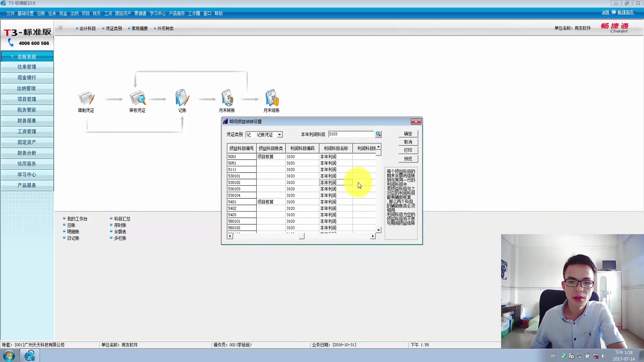Screen dimensions: 644x362
Task: Click the horizontal scrollbar thumb under table
Action: tap(302, 236)
